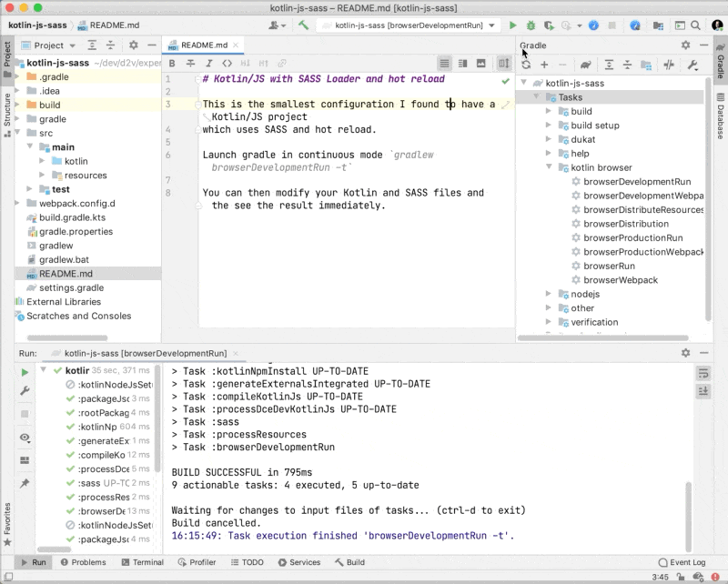This screenshot has width=728, height=584.
Task: Select browserDevelopmentRun Gradle task
Action: [x=637, y=182]
